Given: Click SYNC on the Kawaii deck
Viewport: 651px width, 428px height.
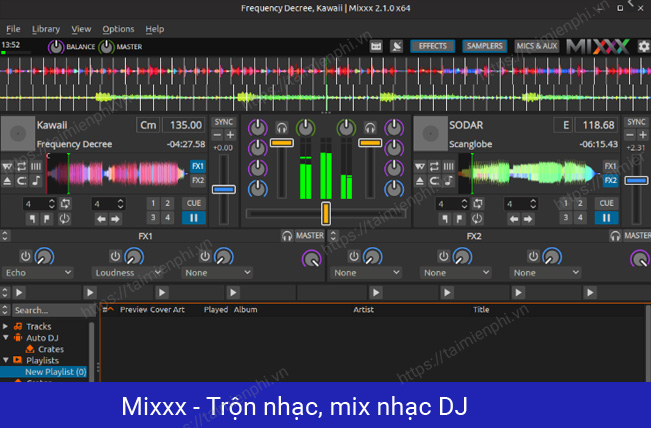Looking at the screenshot, I should point(224,122).
